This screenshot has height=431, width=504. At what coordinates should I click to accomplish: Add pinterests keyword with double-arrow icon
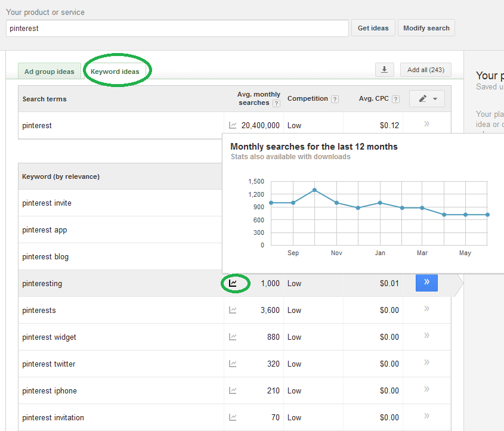pos(426,309)
